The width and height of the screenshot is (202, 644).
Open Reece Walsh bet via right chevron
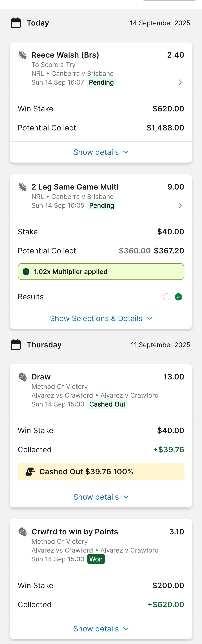click(x=180, y=82)
